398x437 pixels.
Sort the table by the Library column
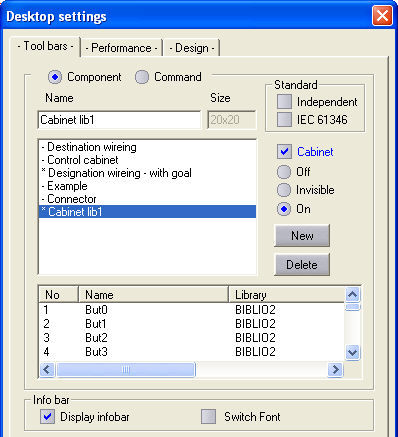[286, 295]
